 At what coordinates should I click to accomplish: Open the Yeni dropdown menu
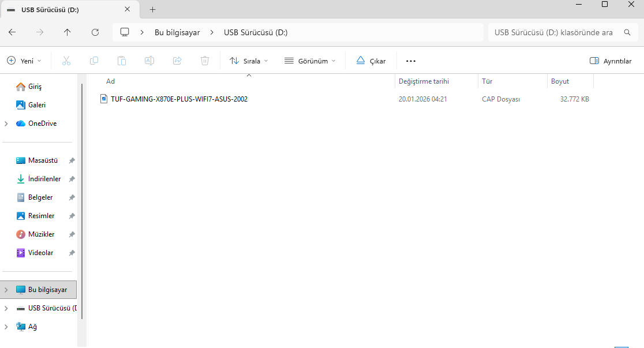pos(24,61)
